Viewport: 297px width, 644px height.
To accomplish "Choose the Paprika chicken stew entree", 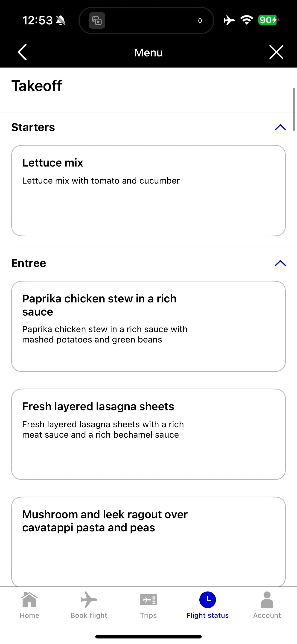I will (148, 326).
